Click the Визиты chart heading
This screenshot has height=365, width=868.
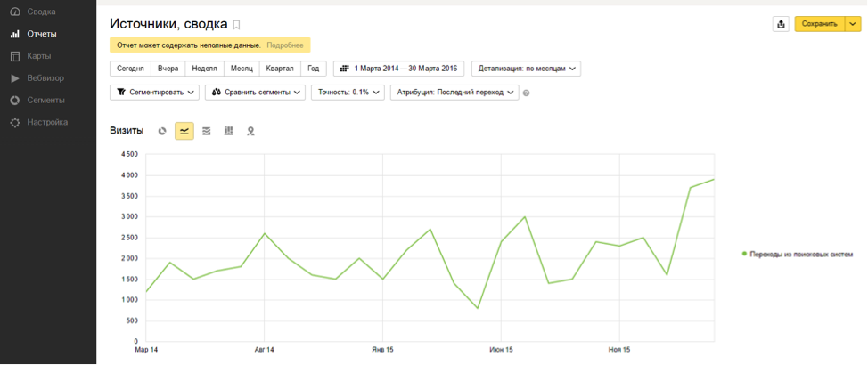point(127,131)
